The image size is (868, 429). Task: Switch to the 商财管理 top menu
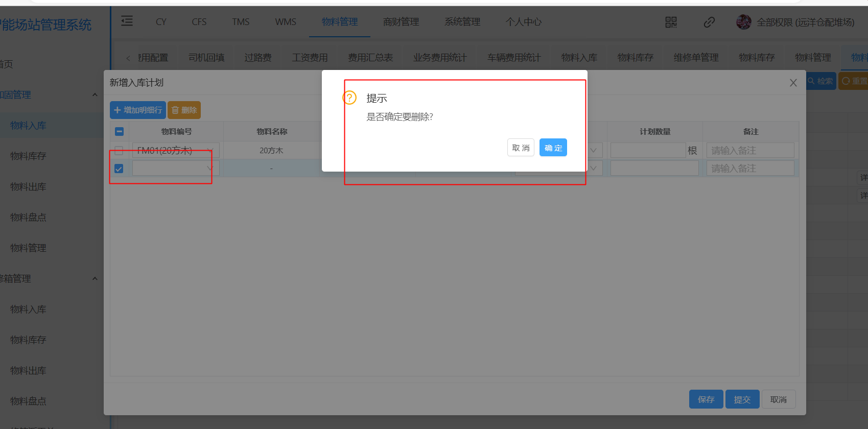tap(401, 22)
